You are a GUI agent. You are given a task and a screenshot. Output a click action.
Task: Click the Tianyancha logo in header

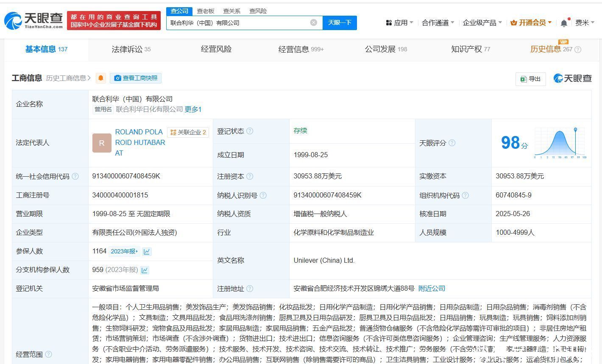click(x=33, y=20)
